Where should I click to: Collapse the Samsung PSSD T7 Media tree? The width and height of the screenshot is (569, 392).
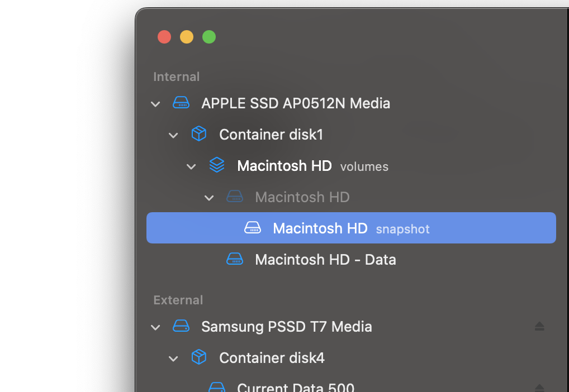tap(155, 327)
